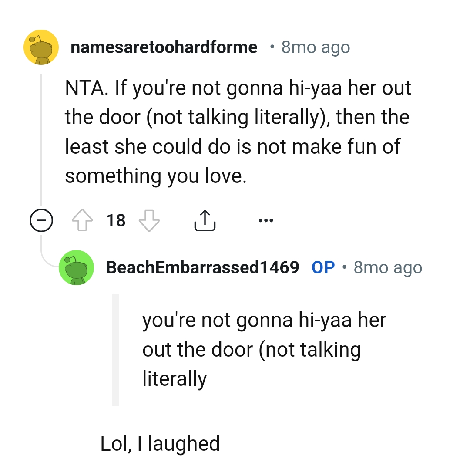Click the vote count showing 18
The image size is (470, 476).
point(116,220)
